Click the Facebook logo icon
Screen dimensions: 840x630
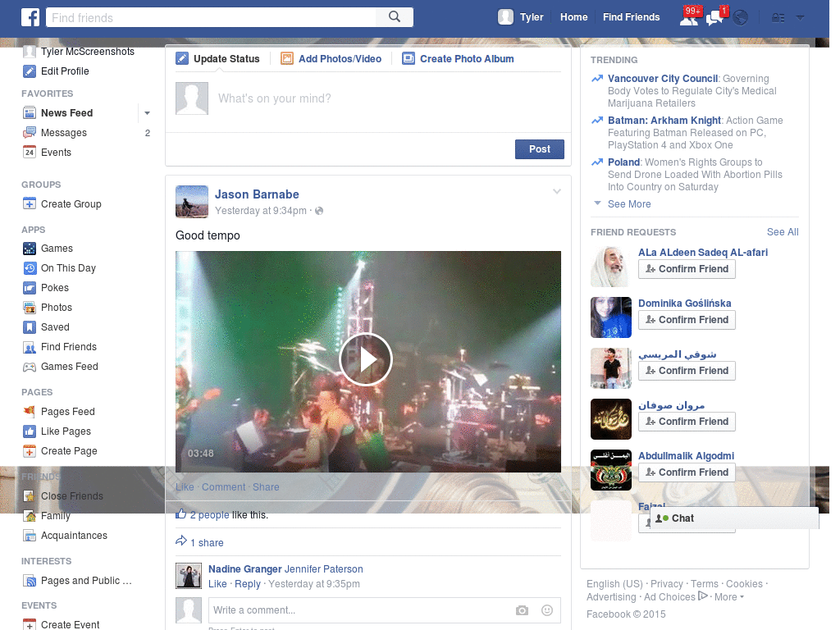[x=30, y=17]
